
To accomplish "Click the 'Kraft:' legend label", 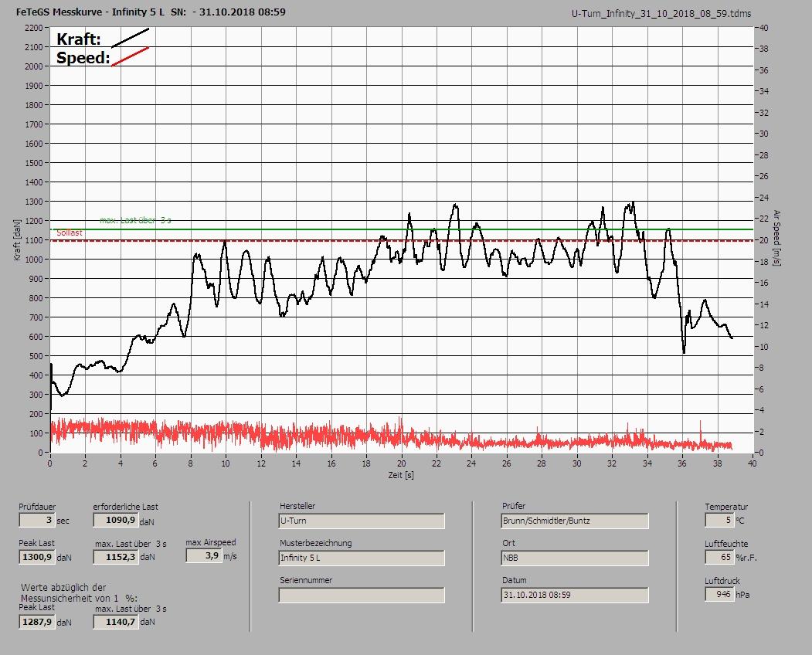I will click(79, 39).
